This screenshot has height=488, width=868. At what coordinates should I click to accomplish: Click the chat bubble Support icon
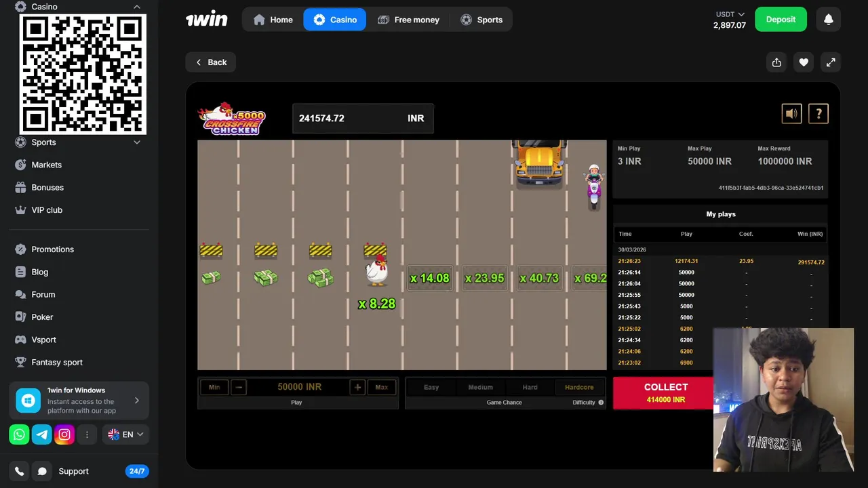tap(42, 471)
